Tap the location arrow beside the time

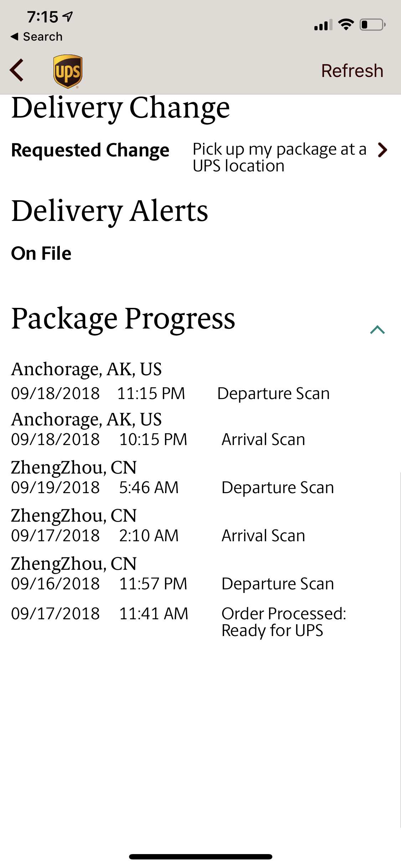(68, 16)
